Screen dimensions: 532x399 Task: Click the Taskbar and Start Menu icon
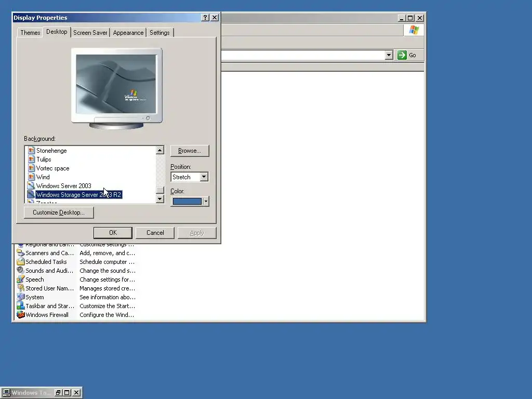click(21, 305)
